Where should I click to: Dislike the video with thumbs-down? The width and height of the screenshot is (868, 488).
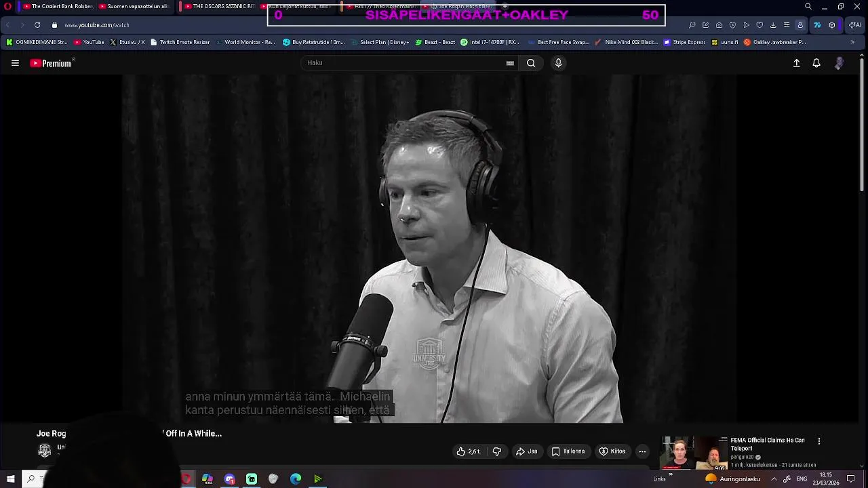tap(496, 451)
